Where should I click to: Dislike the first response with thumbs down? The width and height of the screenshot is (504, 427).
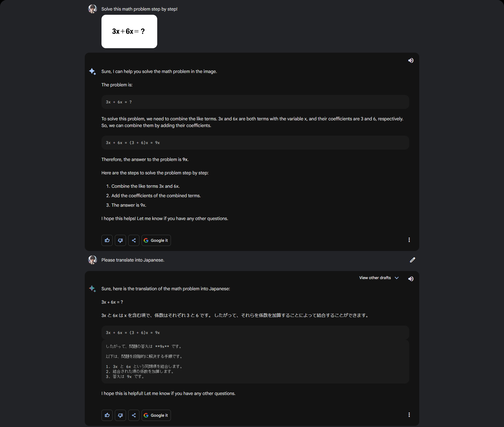(120, 240)
